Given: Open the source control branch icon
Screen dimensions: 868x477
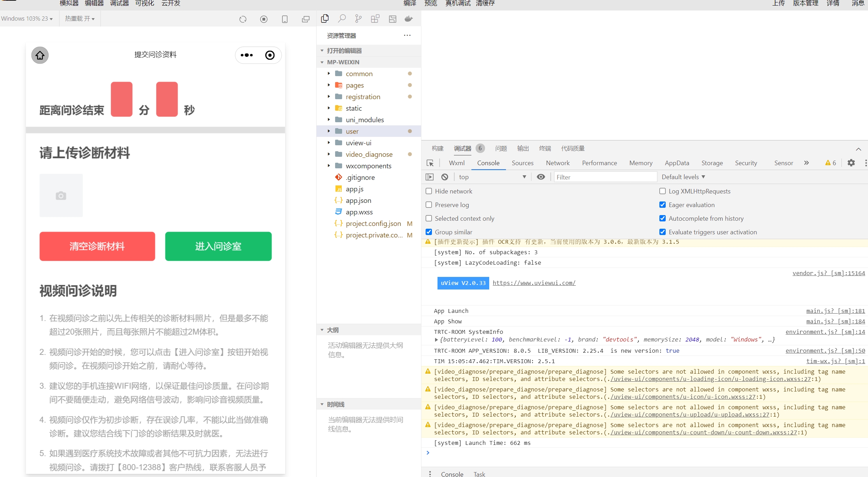Looking at the screenshot, I should 358,19.
